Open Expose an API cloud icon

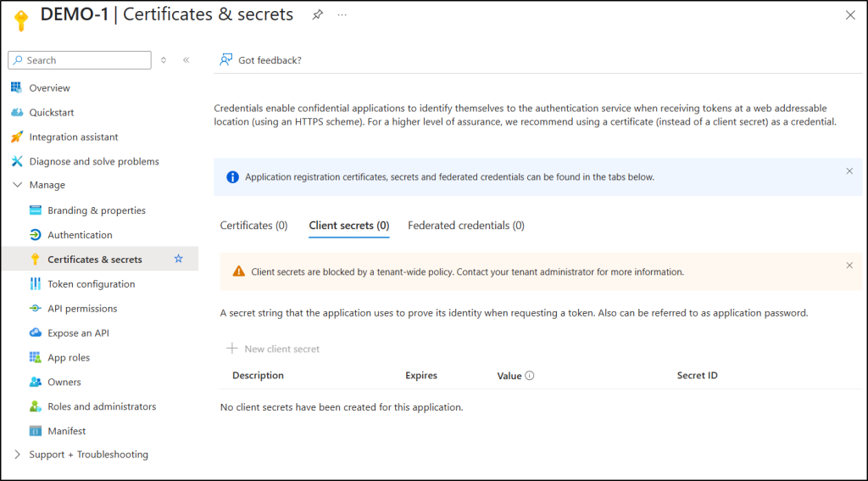[35, 333]
